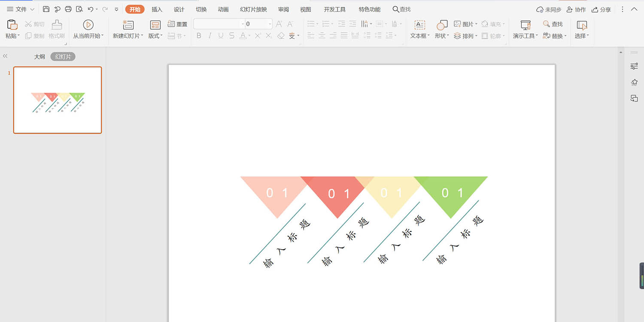Collapse the ribbon with the up chevron
Viewport: 644px width, 322px height.
pos(634,9)
